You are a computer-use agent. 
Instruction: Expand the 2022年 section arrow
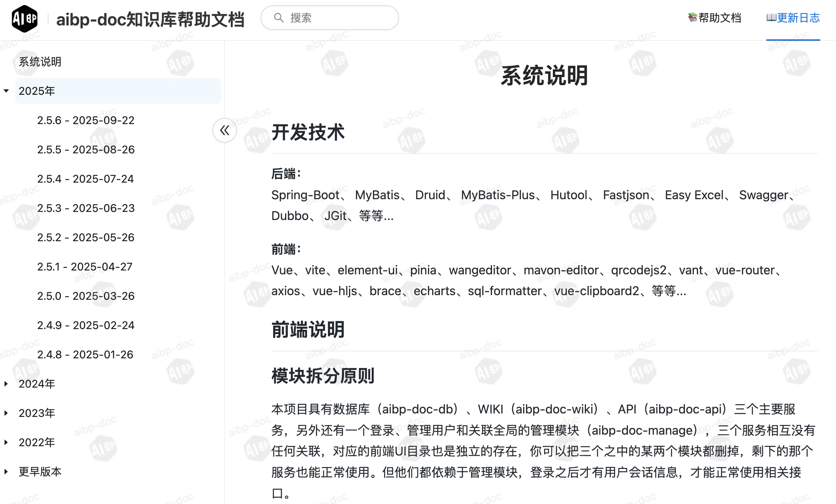coord(6,442)
